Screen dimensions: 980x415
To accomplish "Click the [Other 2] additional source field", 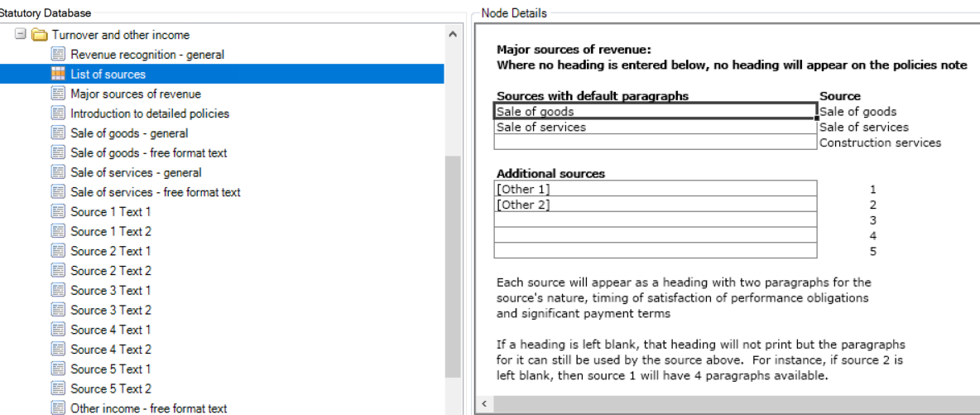I will point(655,204).
